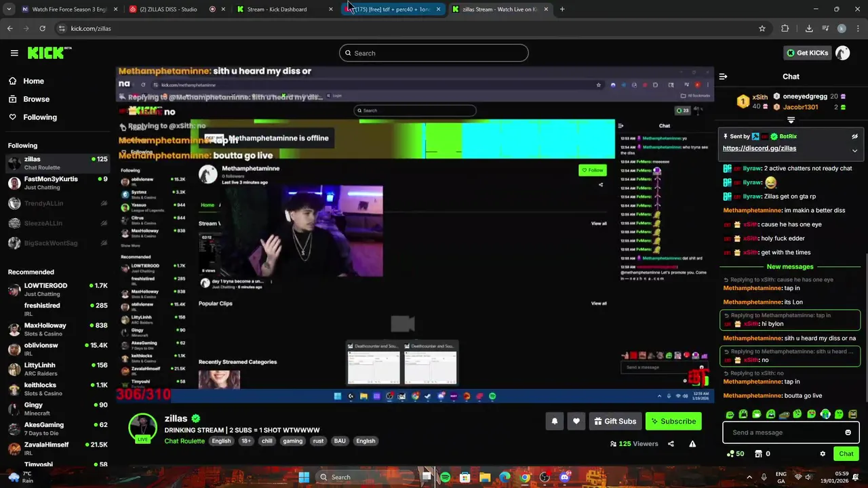868x488 pixels.
Task: Open Gingy Minecraft channel
Action: tap(57, 409)
